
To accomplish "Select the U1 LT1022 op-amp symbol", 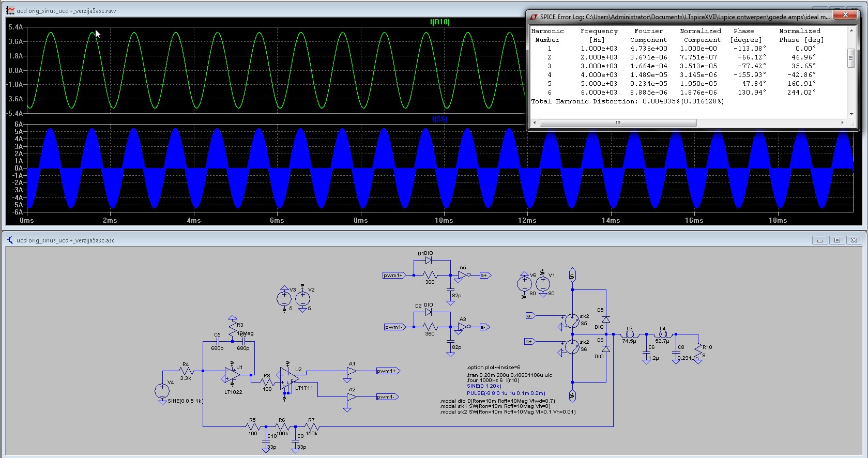I will 232,375.
